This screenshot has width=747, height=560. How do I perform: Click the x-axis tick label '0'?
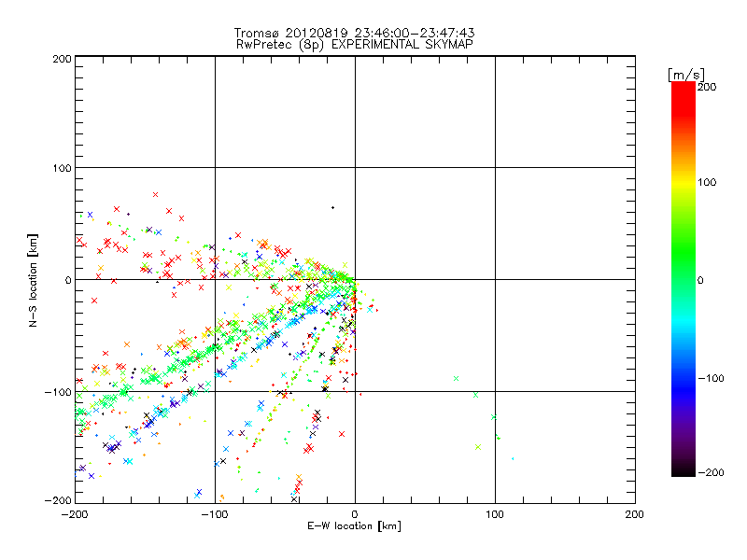(355, 515)
